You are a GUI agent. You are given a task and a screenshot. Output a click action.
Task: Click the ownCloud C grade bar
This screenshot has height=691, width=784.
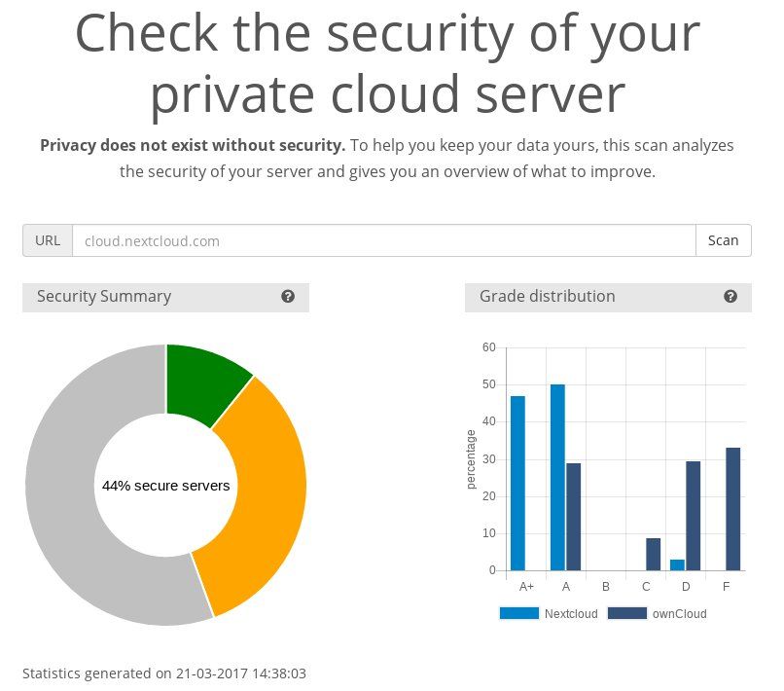(x=653, y=555)
